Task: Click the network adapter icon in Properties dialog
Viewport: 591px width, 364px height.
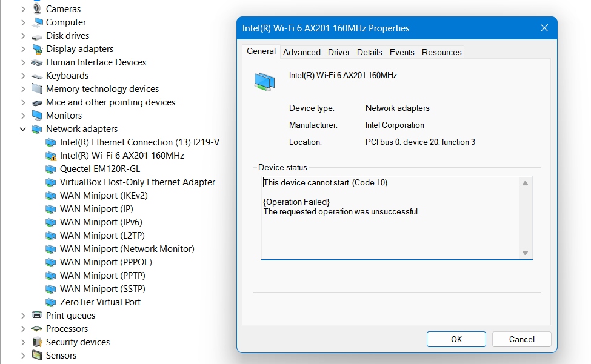Action: point(265,82)
